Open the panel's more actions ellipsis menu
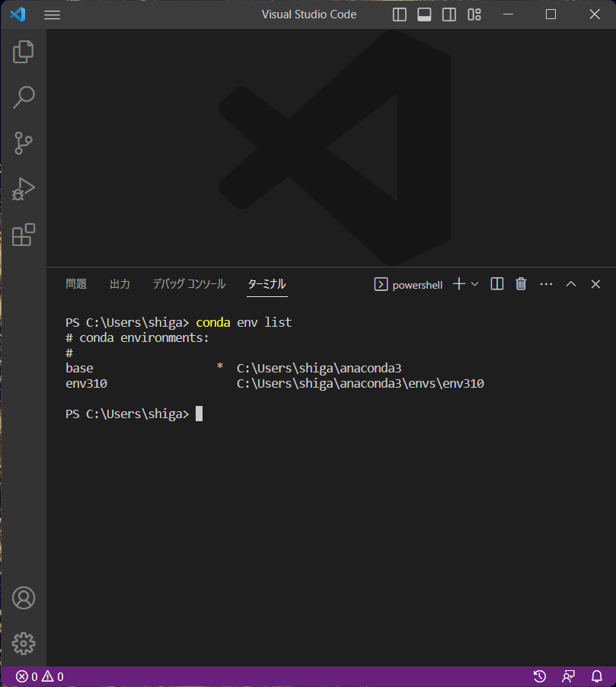 click(x=546, y=284)
